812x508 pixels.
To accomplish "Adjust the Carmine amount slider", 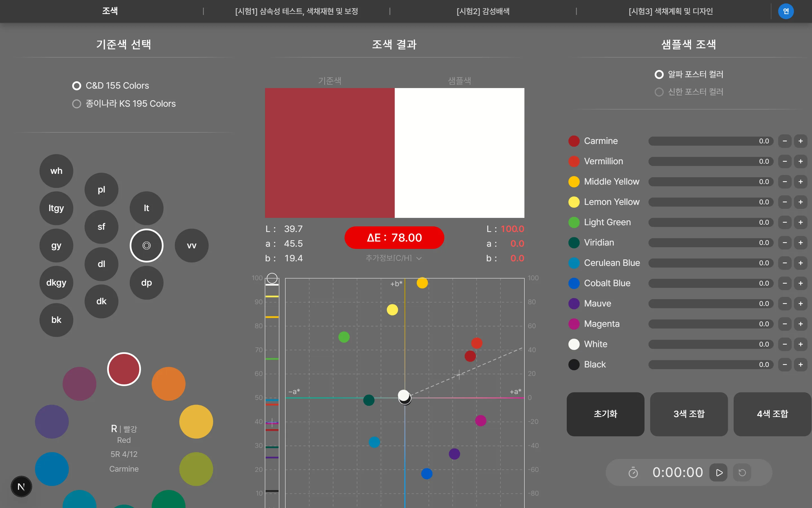I will tap(711, 141).
